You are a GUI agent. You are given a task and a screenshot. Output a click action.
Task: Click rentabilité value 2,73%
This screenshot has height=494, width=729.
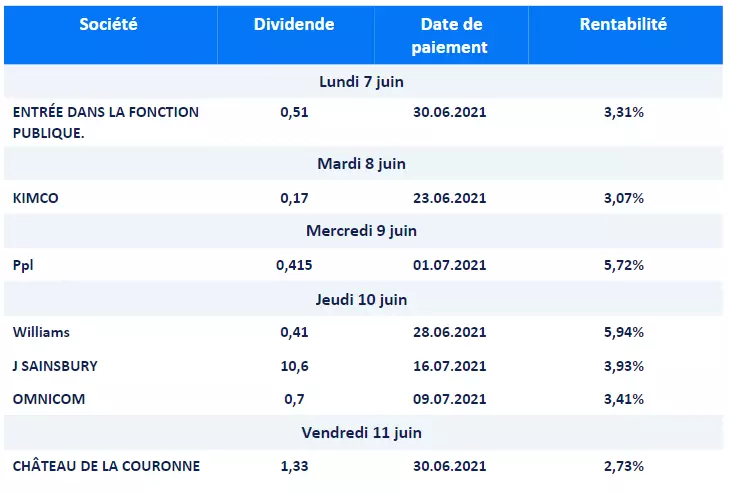(623, 466)
